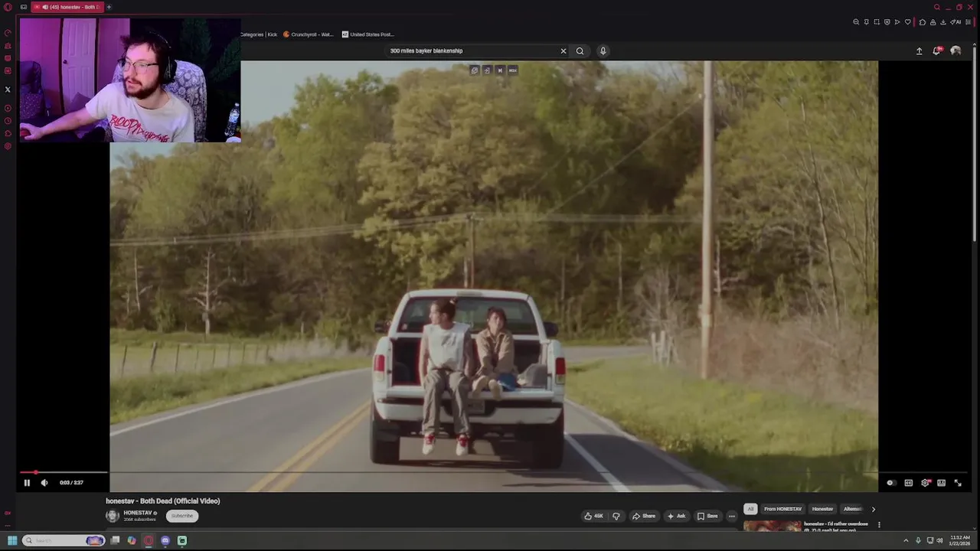Open the YouTube account avatar menu
This screenshot has height=551, width=980.
955,51
